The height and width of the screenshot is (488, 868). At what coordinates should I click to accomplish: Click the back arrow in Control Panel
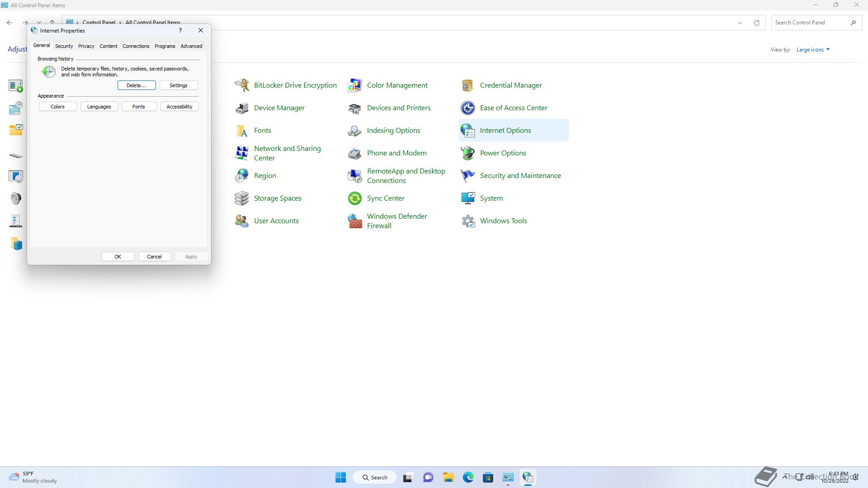(x=9, y=22)
